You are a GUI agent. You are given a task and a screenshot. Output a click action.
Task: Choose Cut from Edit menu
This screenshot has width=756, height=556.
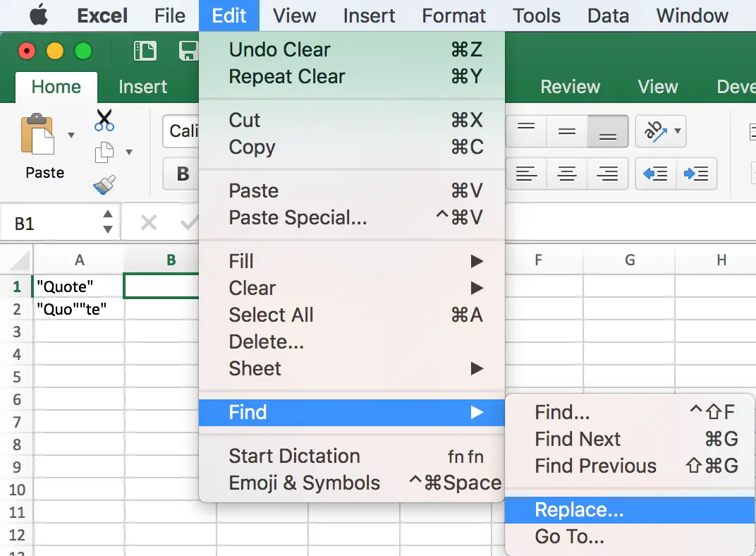pos(351,119)
